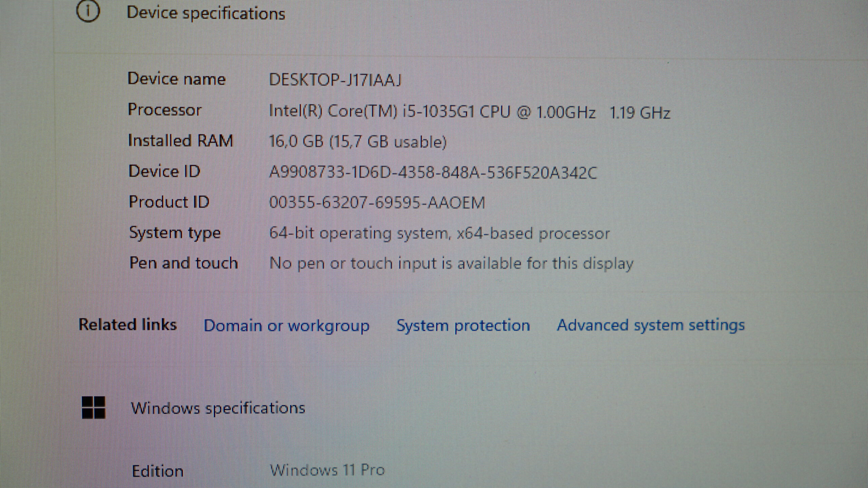Open System protection link

[463, 326]
